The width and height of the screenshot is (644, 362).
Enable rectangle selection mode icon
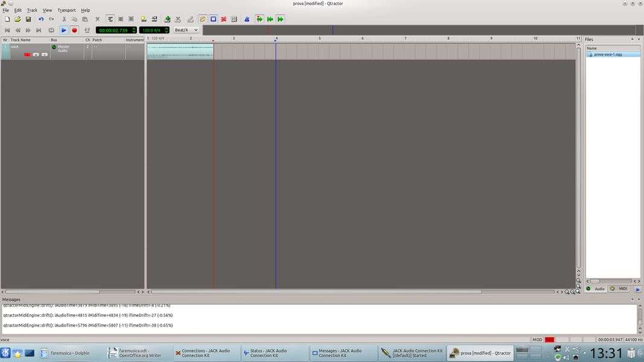point(131,19)
